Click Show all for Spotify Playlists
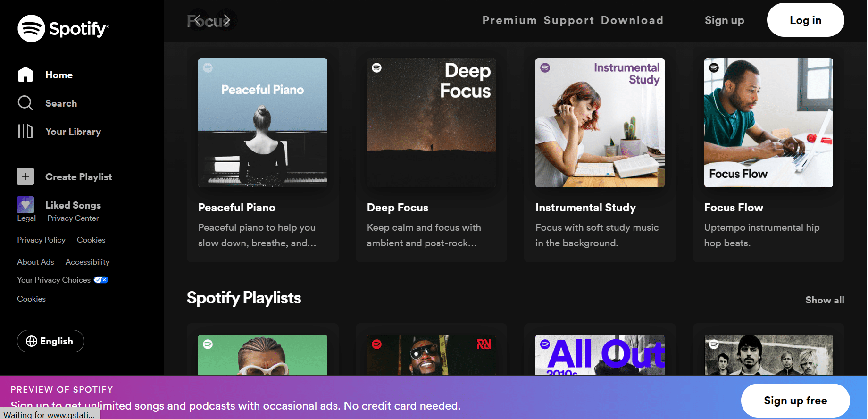The image size is (868, 419). tap(825, 300)
